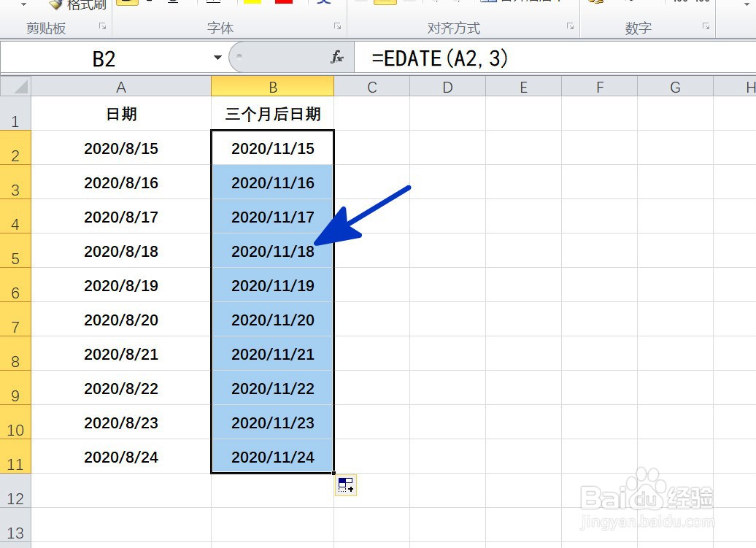Select cell A5 containing 2020/8/18
The image size is (756, 548).
[x=121, y=251]
